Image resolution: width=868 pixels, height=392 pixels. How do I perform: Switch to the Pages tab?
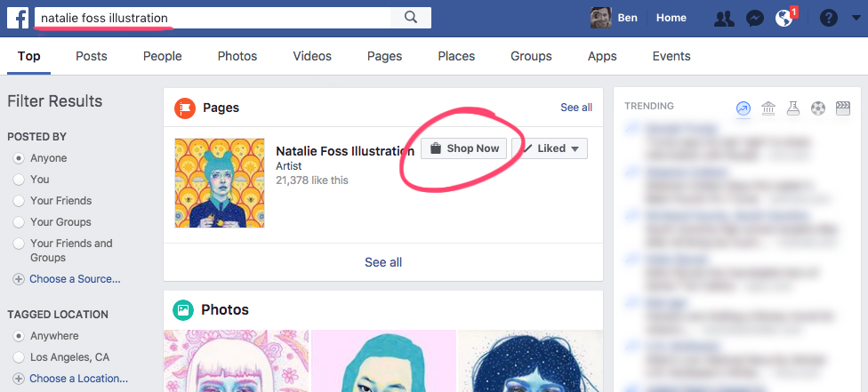[385, 57]
